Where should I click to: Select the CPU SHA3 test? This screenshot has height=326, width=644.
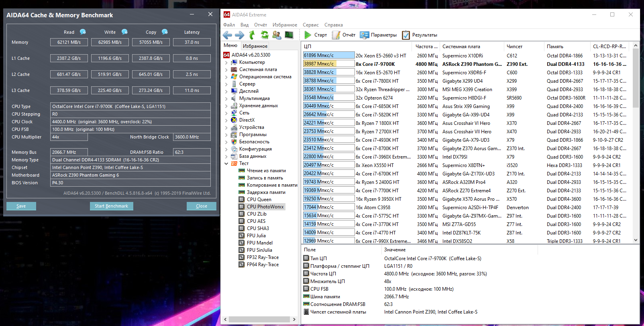click(258, 228)
